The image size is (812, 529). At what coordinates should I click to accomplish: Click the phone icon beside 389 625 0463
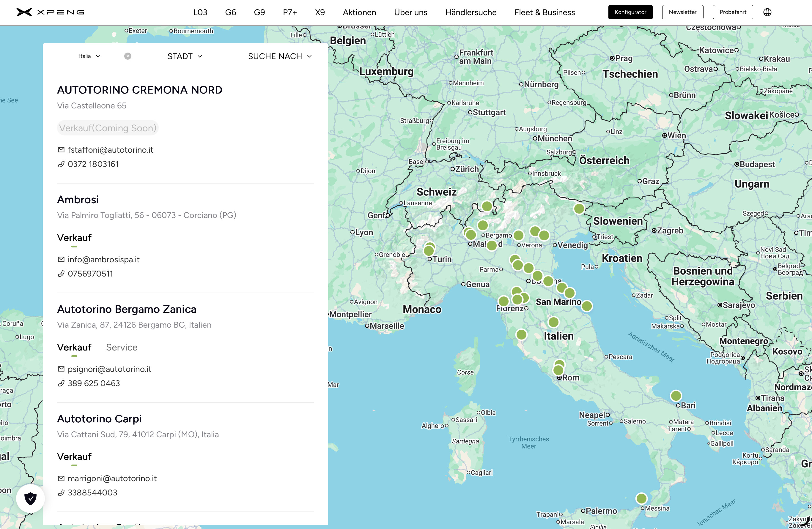[x=61, y=383]
